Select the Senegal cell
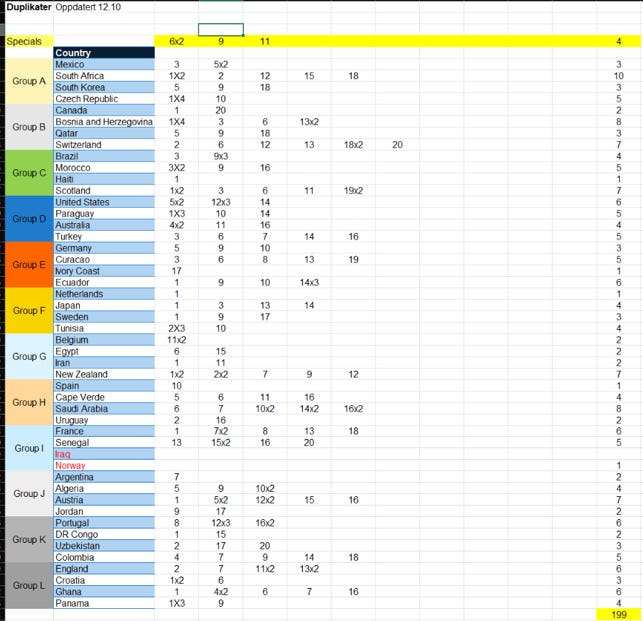643x621 pixels. (104, 443)
